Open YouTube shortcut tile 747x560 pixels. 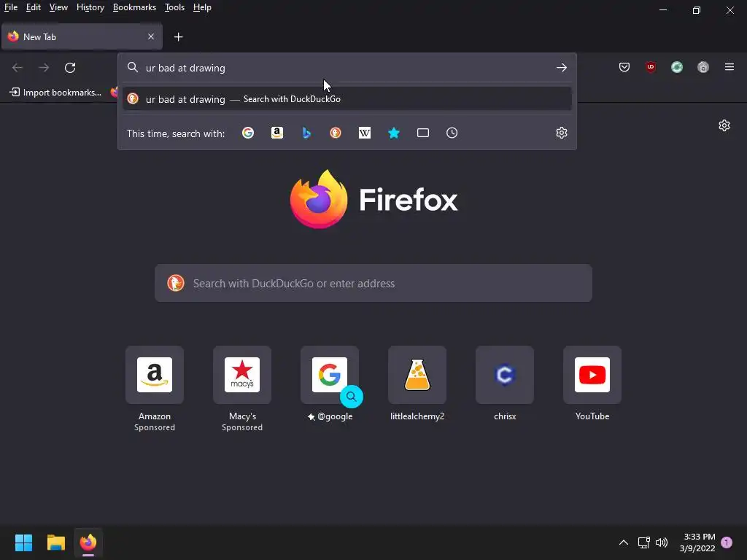coord(592,375)
